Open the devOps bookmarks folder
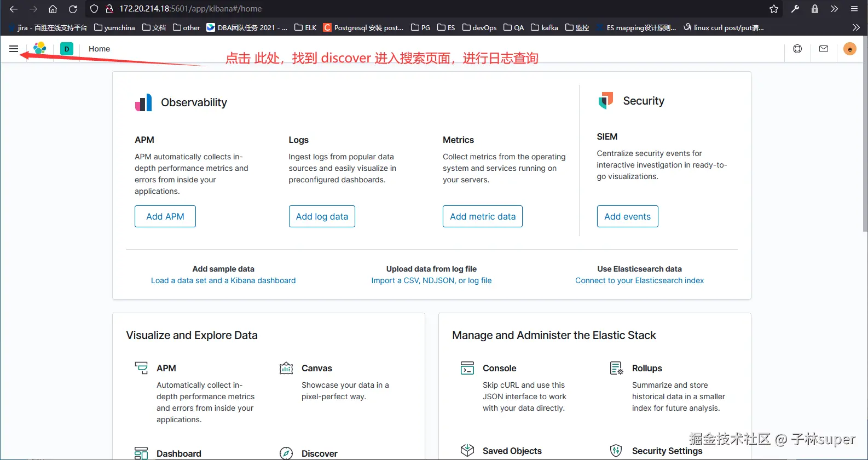 (x=479, y=27)
